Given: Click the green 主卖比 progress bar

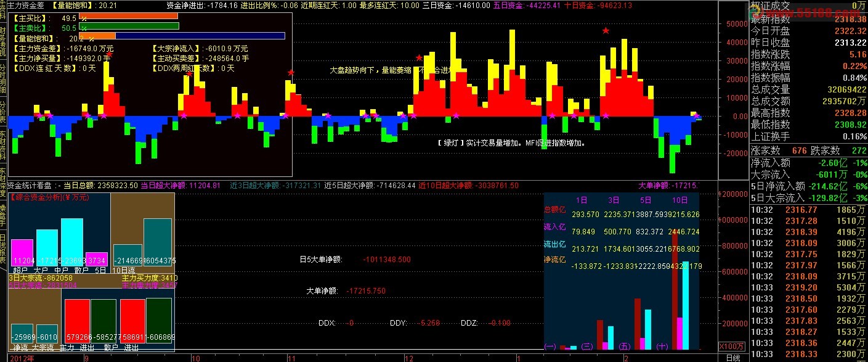Looking at the screenshot, I should click(129, 27).
